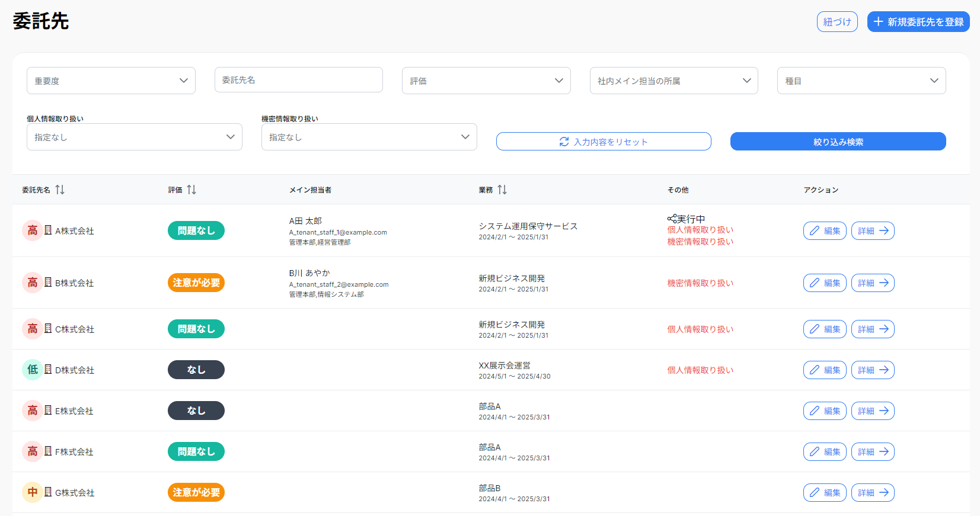Click 機密情報取り扱い label in B株式会社 row

pyautogui.click(x=700, y=283)
